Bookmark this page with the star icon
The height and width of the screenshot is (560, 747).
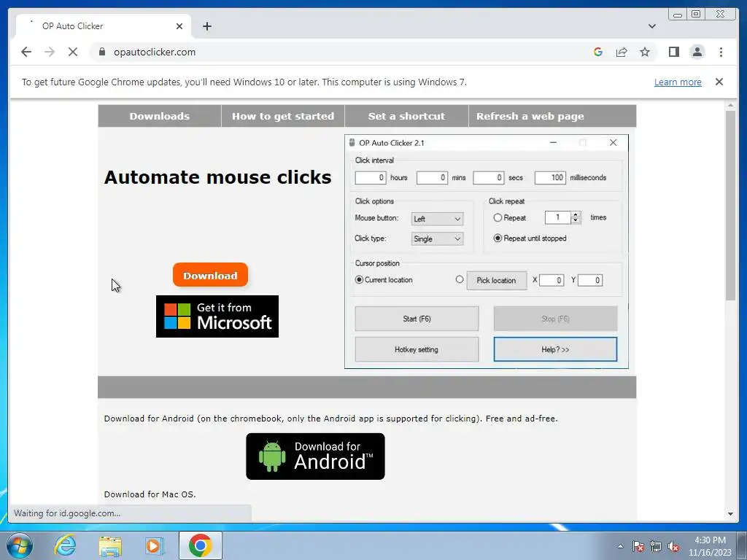(x=645, y=52)
